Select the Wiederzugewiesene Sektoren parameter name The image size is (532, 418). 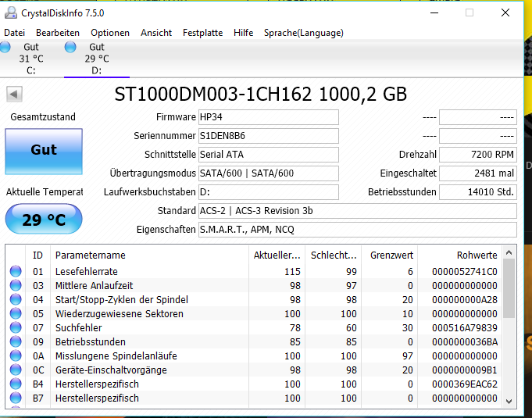point(119,314)
